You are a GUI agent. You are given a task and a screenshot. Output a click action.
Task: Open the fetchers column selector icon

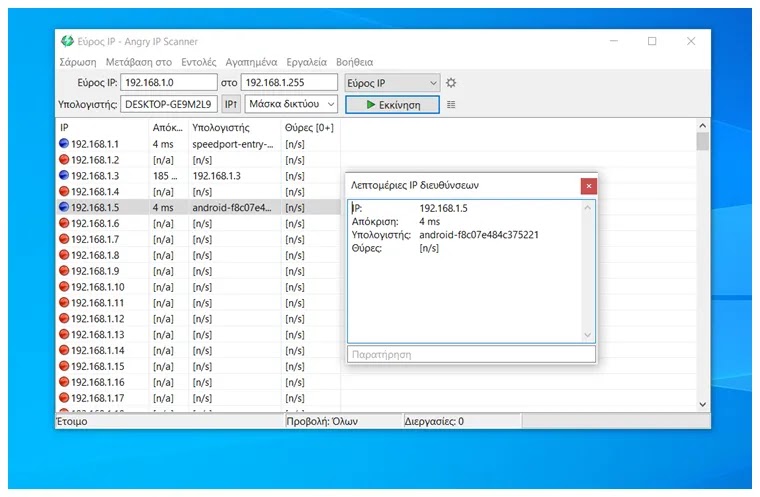pyautogui.click(x=451, y=105)
